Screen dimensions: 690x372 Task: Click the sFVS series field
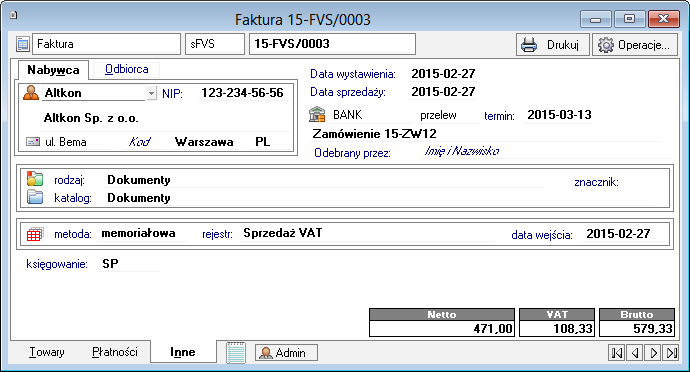pyautogui.click(x=215, y=44)
